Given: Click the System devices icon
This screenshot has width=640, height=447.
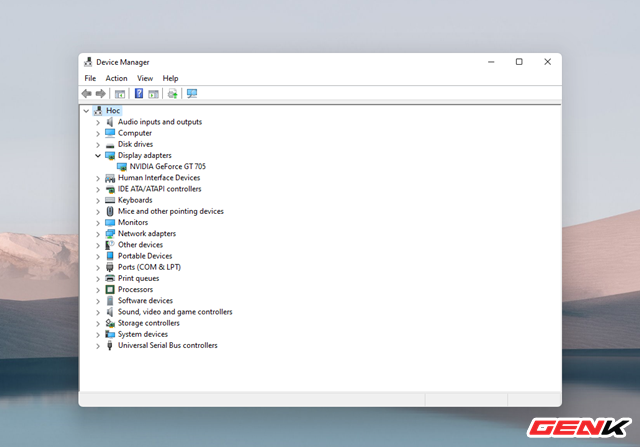Looking at the screenshot, I should [110, 334].
